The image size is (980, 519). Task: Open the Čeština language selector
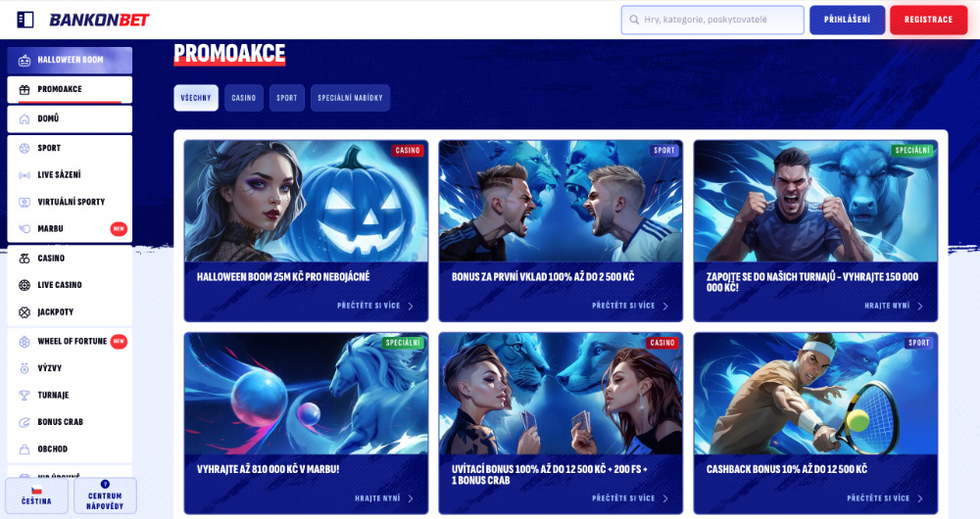pyautogui.click(x=36, y=495)
